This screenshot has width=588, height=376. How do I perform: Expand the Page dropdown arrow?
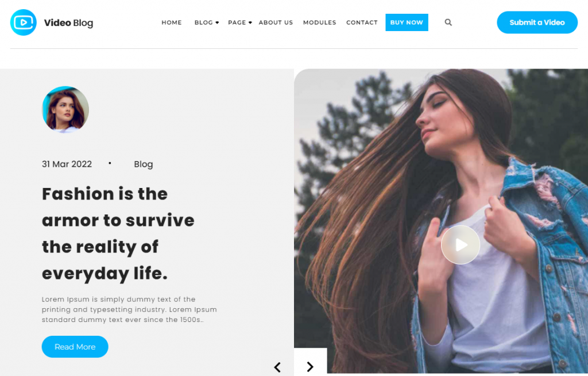(250, 23)
